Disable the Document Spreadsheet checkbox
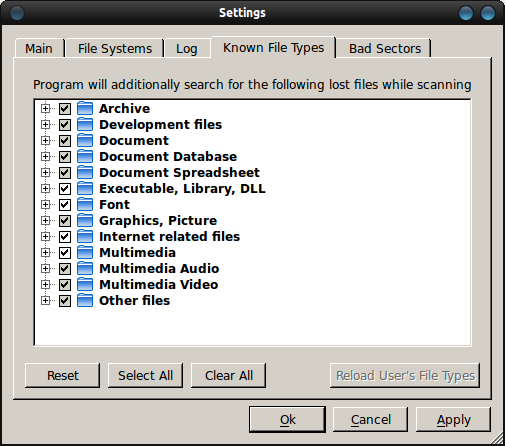This screenshot has width=505, height=446. point(65,173)
